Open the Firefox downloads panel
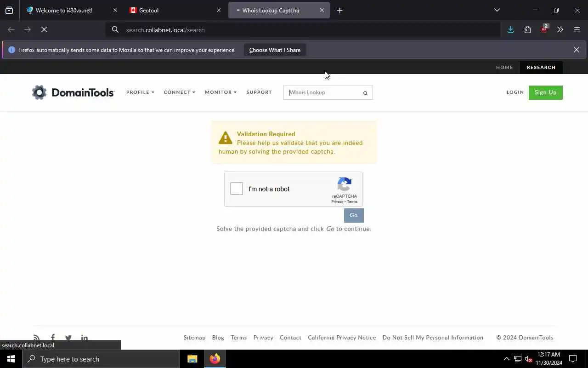 [x=510, y=29]
